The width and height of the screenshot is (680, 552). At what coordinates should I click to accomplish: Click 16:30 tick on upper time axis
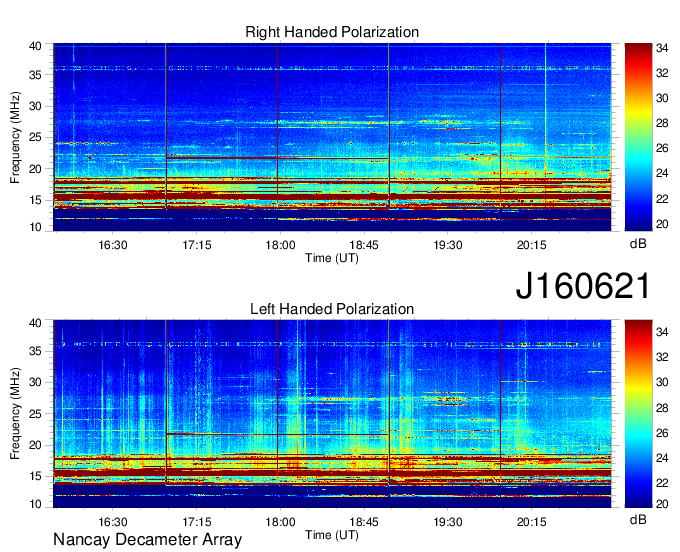tap(113, 245)
